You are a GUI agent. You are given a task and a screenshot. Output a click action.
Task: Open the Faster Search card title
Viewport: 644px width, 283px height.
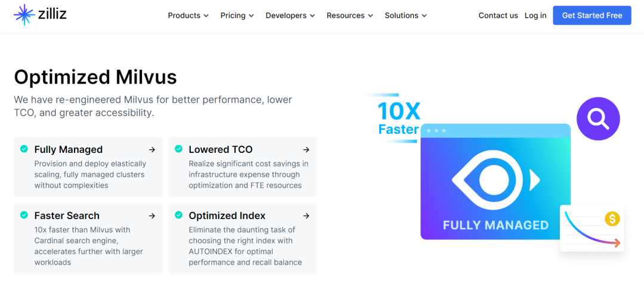[67, 216]
